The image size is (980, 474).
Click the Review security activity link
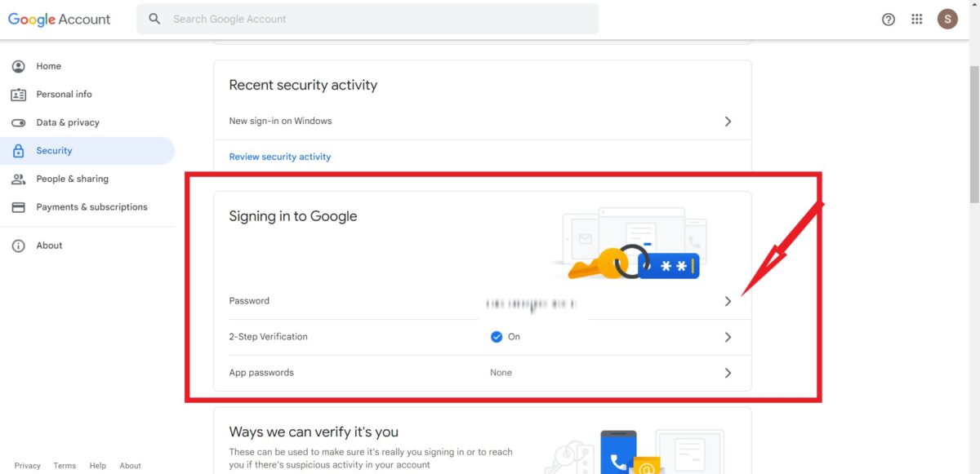pyautogui.click(x=280, y=157)
